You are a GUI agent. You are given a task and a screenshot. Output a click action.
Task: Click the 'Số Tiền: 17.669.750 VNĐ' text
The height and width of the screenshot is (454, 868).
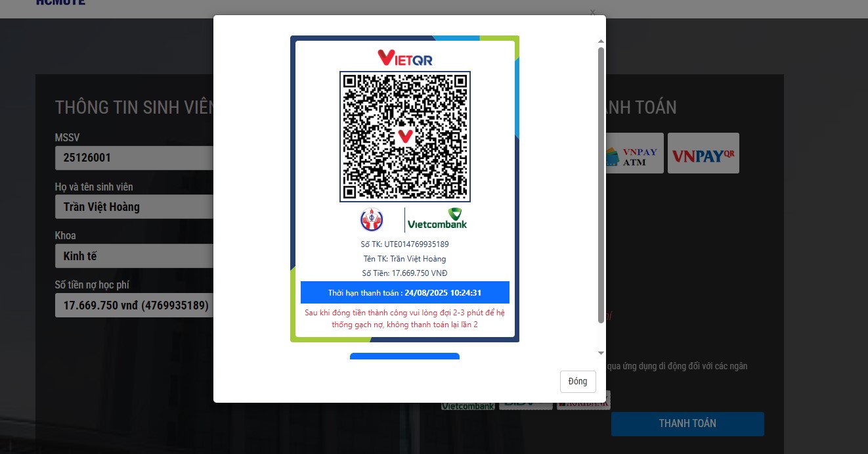click(405, 273)
